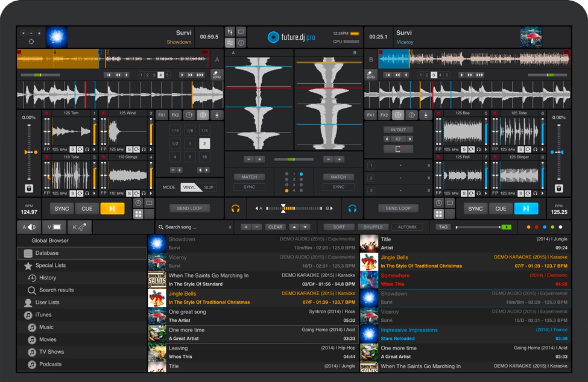
Task: Switch deck A mode to SLIP
Action: pyautogui.click(x=209, y=187)
